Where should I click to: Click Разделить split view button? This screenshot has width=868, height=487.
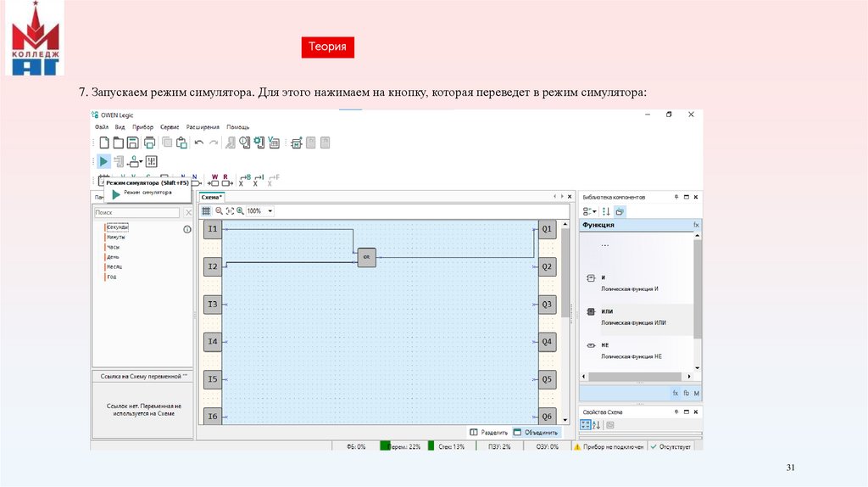tap(488, 432)
